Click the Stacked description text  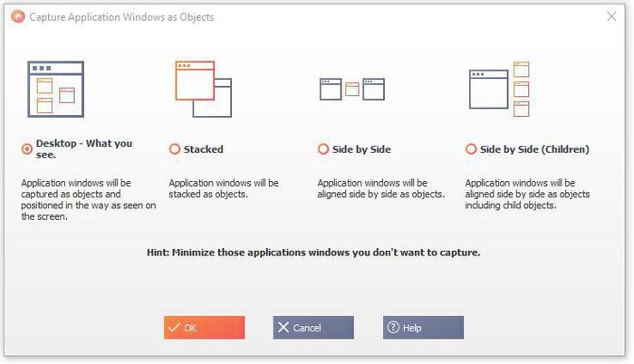click(x=224, y=188)
